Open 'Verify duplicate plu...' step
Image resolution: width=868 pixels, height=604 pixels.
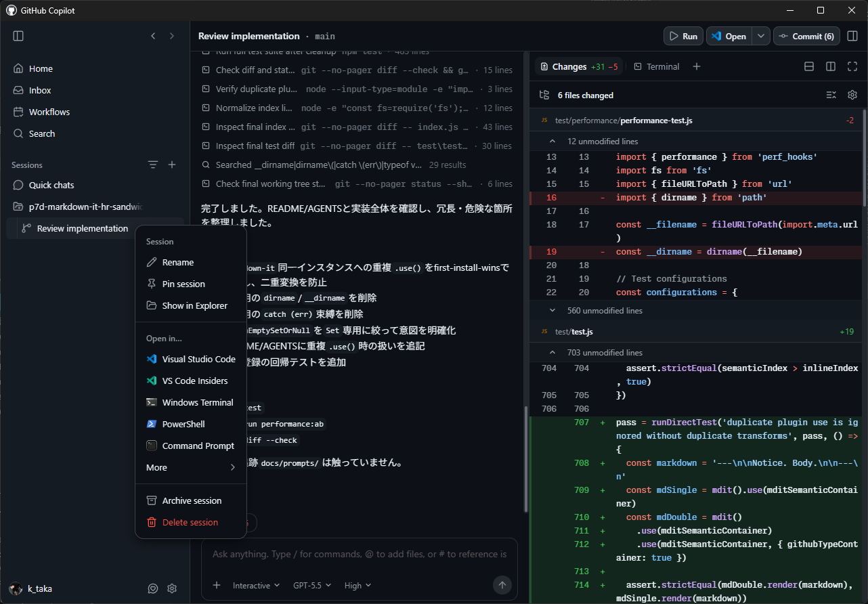pyautogui.click(x=357, y=89)
